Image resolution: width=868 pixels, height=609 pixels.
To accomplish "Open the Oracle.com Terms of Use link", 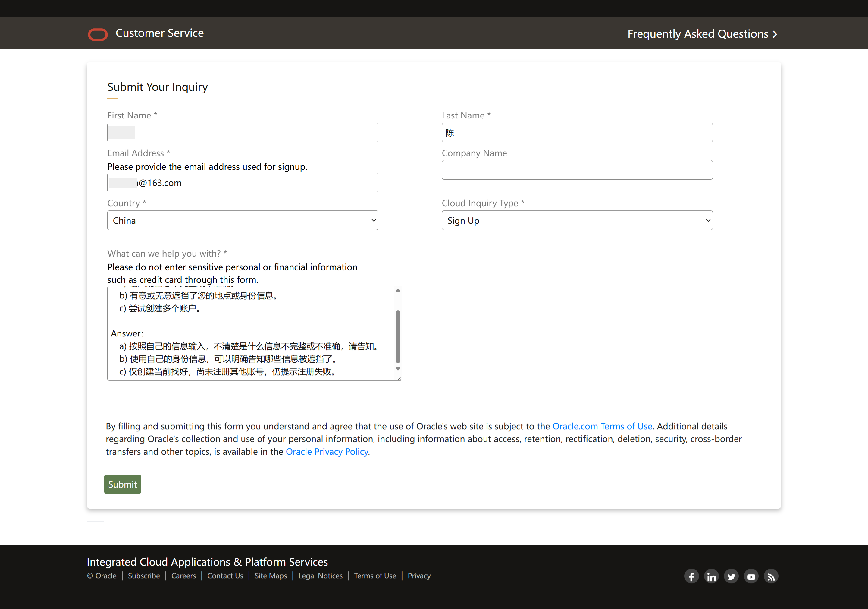I will 602,426.
